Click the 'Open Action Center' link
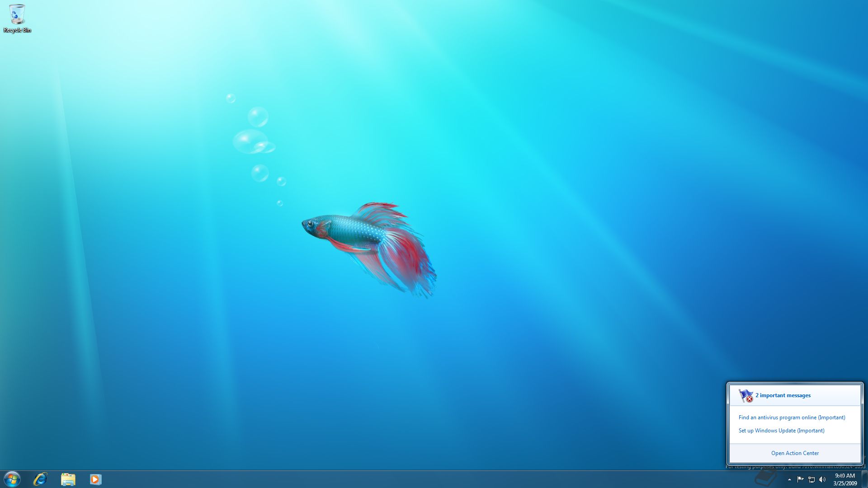The width and height of the screenshot is (868, 488). click(x=795, y=453)
